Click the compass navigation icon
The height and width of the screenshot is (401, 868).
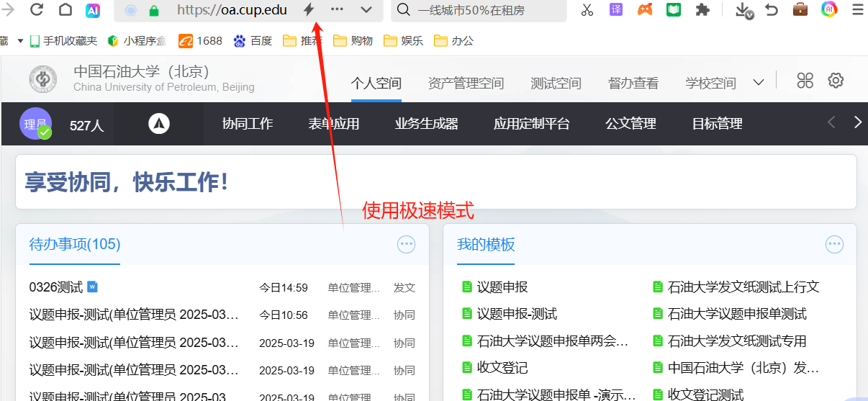[158, 124]
